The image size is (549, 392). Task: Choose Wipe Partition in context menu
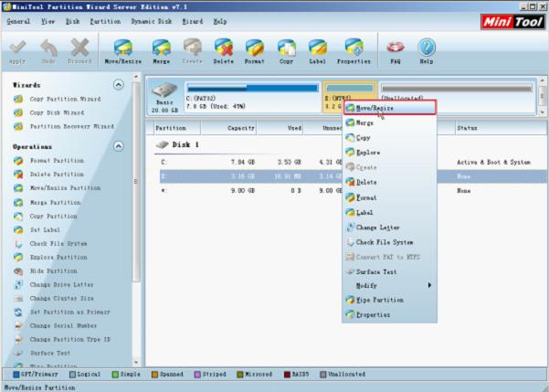tap(389, 300)
